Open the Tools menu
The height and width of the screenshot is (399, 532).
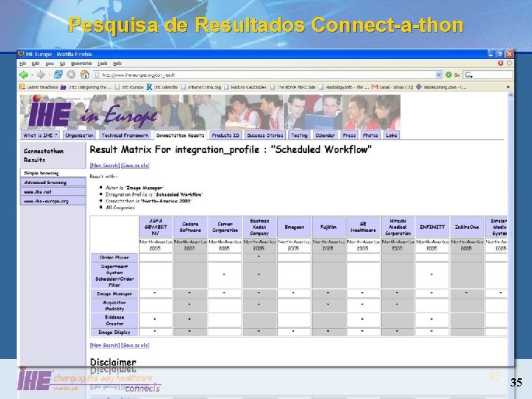tap(102, 64)
